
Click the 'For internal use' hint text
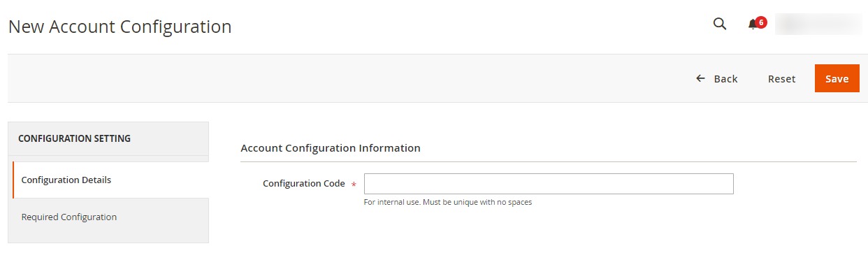(x=448, y=203)
